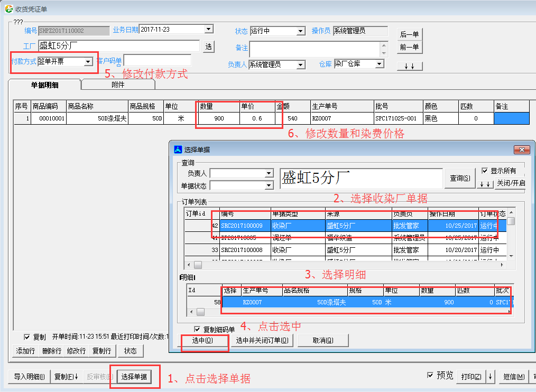
Task: Open the 单据状态 dropdown in dialog
Action: (x=270, y=185)
